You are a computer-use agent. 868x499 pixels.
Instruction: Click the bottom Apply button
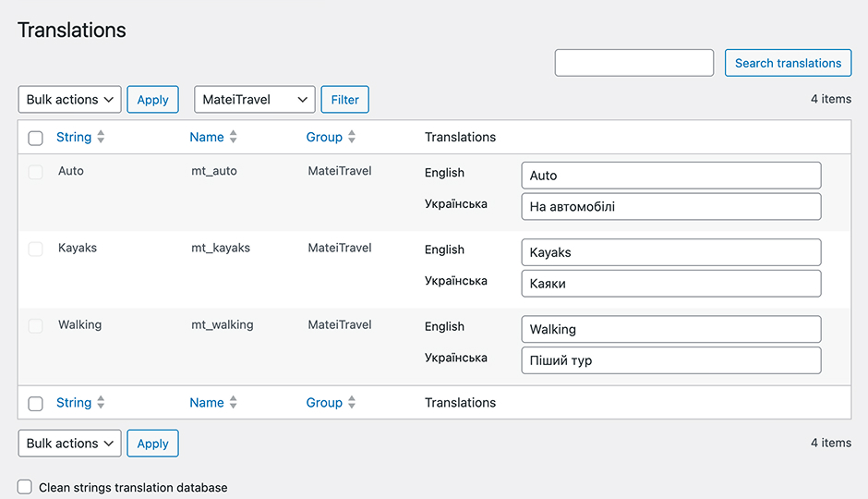152,444
